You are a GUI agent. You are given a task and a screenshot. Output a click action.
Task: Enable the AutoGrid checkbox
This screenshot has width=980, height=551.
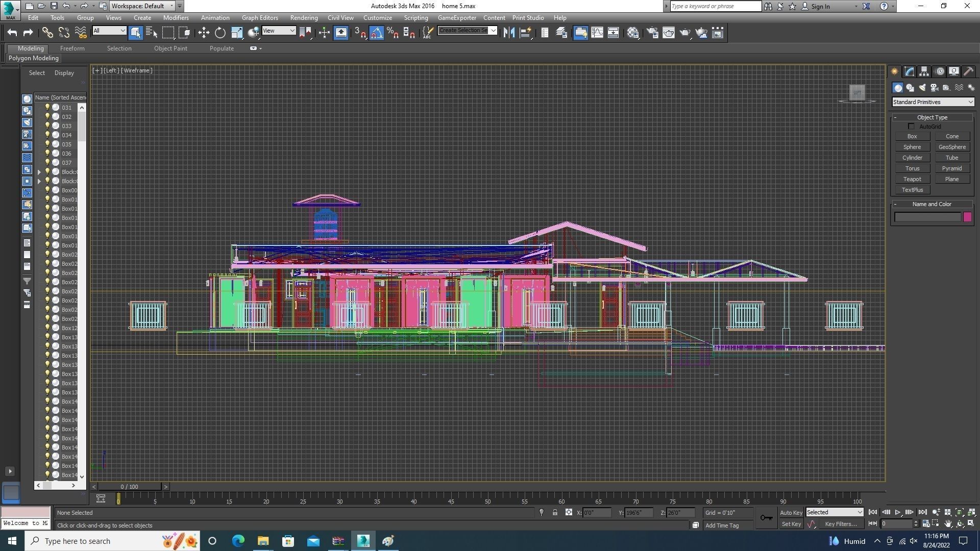[x=911, y=126]
